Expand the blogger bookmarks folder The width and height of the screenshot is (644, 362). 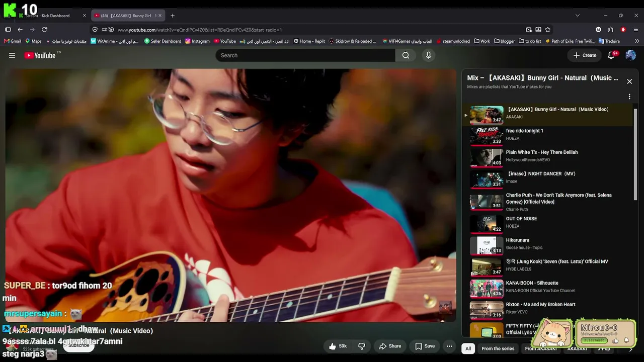click(x=505, y=41)
